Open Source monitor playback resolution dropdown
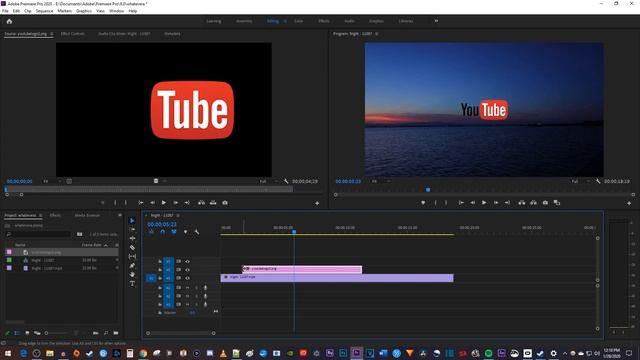The image size is (640, 360). click(x=269, y=181)
